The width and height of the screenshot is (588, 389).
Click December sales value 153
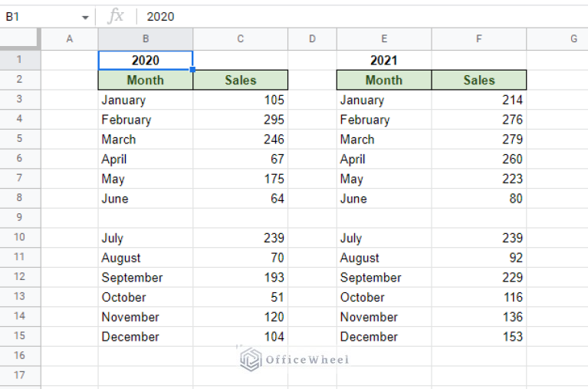(x=479, y=337)
